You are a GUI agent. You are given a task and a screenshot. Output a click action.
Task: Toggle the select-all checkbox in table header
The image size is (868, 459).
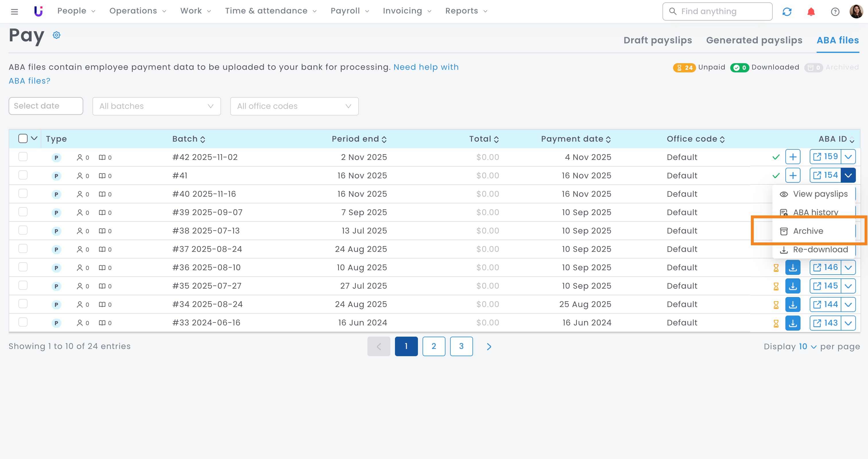pos(23,139)
